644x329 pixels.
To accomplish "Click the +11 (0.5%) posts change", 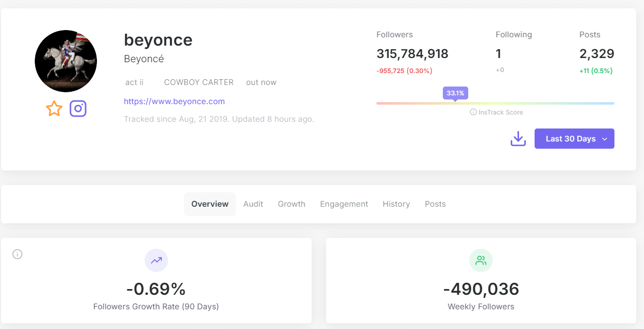I will [596, 70].
